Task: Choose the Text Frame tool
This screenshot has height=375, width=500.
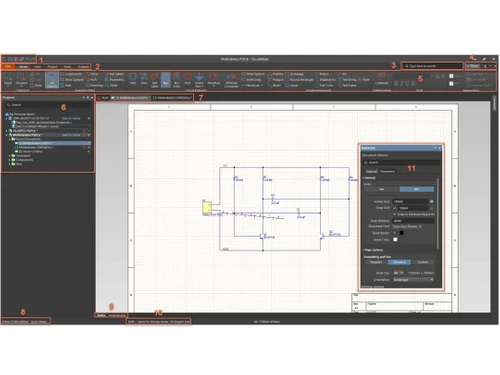Action: [x=347, y=85]
